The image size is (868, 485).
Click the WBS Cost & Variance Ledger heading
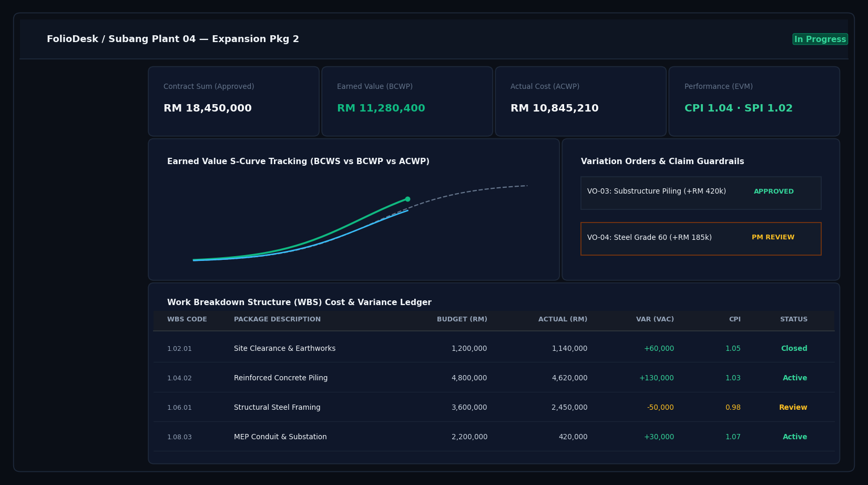point(299,302)
